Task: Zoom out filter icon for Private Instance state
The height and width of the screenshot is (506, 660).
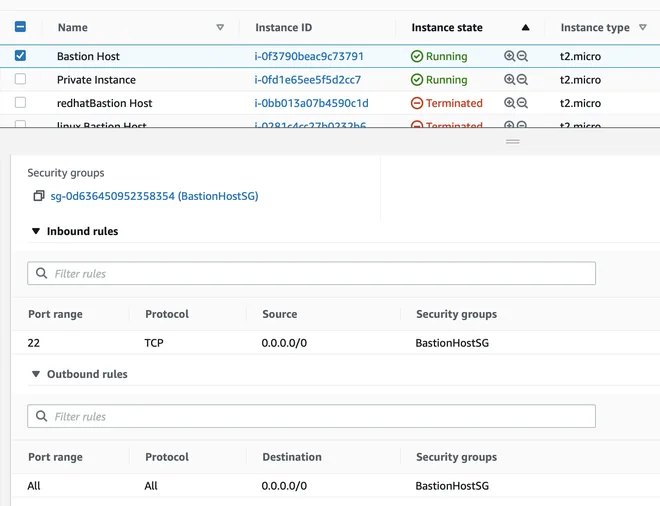Action: pos(522,80)
